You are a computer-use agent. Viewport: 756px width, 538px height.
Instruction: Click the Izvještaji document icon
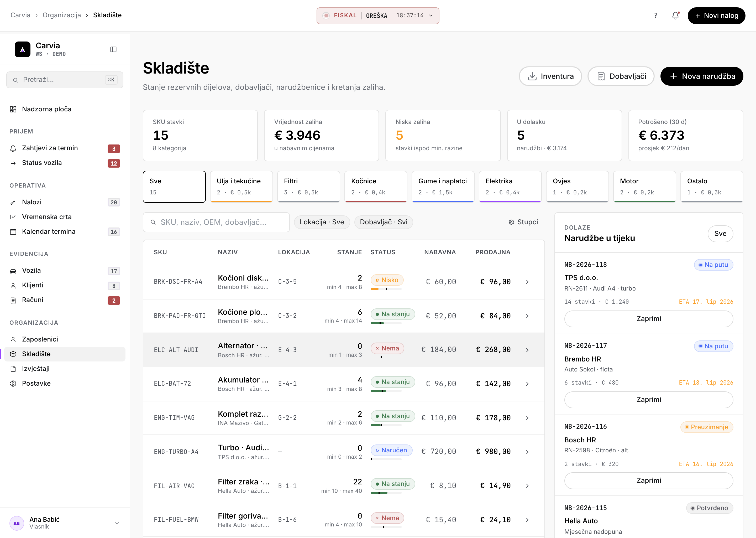click(13, 369)
